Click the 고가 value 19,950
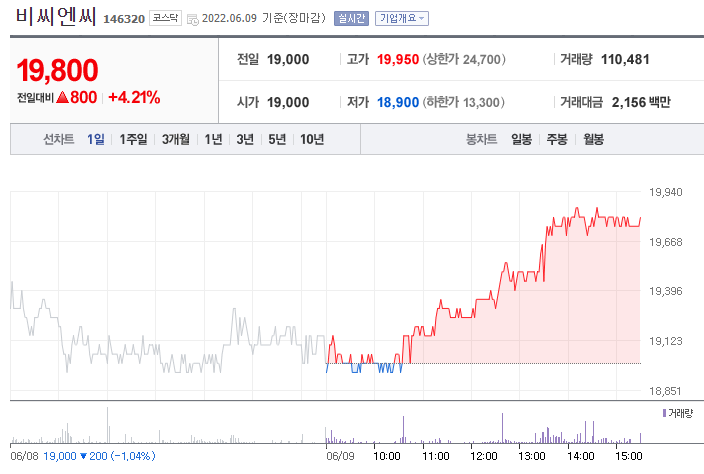Viewport: 704px width, 474px height. [398, 59]
